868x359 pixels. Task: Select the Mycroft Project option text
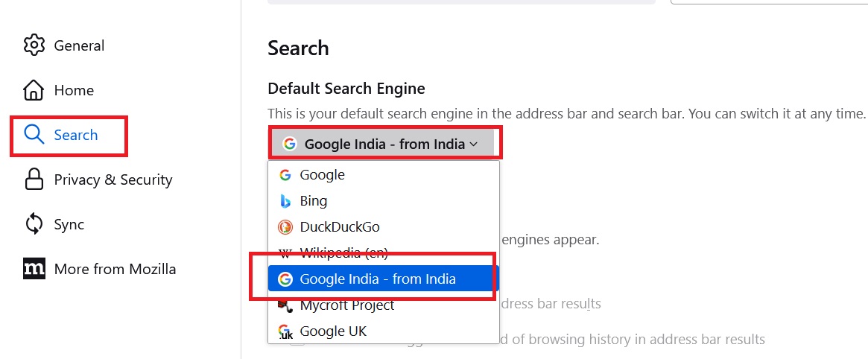pos(347,305)
